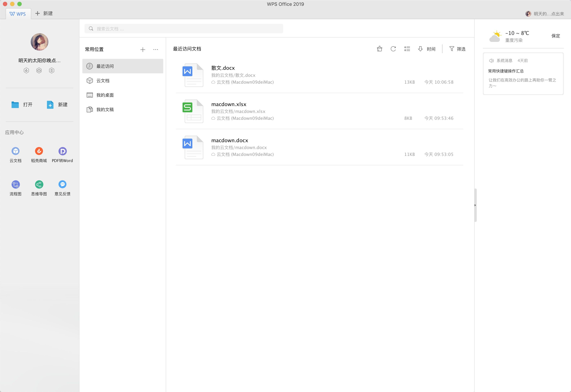The width and height of the screenshot is (571, 392).
Task: Open the 新建 tab at top
Action: pos(44,14)
